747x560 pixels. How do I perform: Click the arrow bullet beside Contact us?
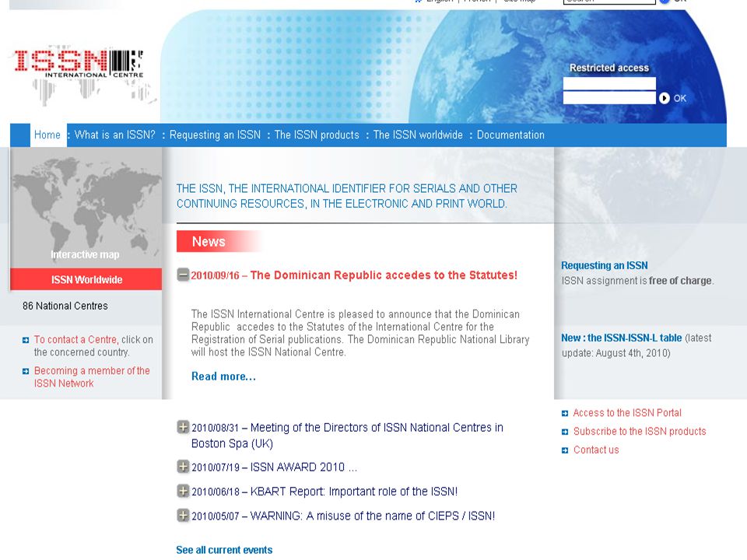pyautogui.click(x=565, y=450)
